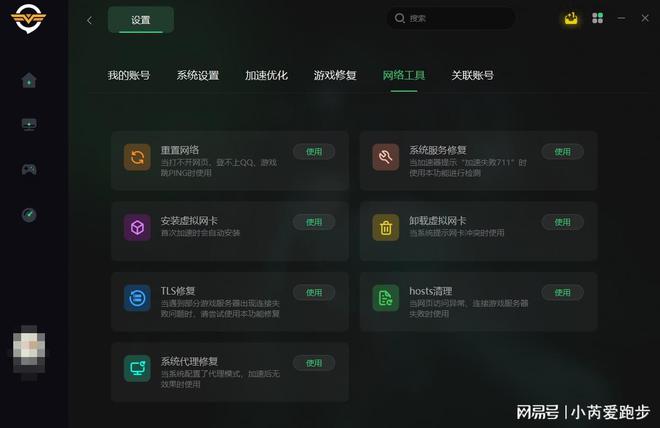Open the 我的账号 tab

[129, 75]
